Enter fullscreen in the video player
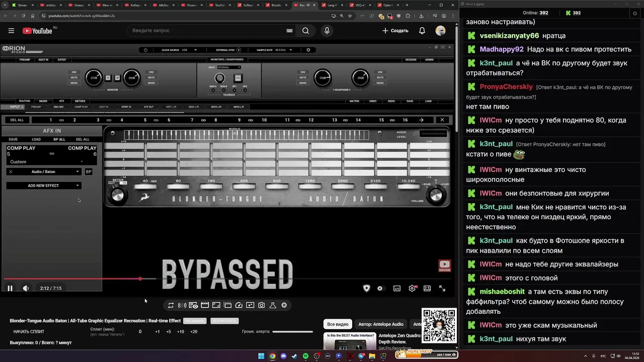 [442, 288]
